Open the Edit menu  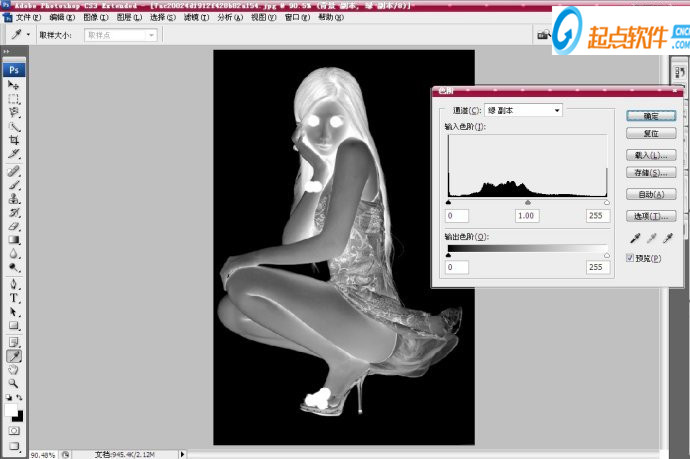click(62, 17)
